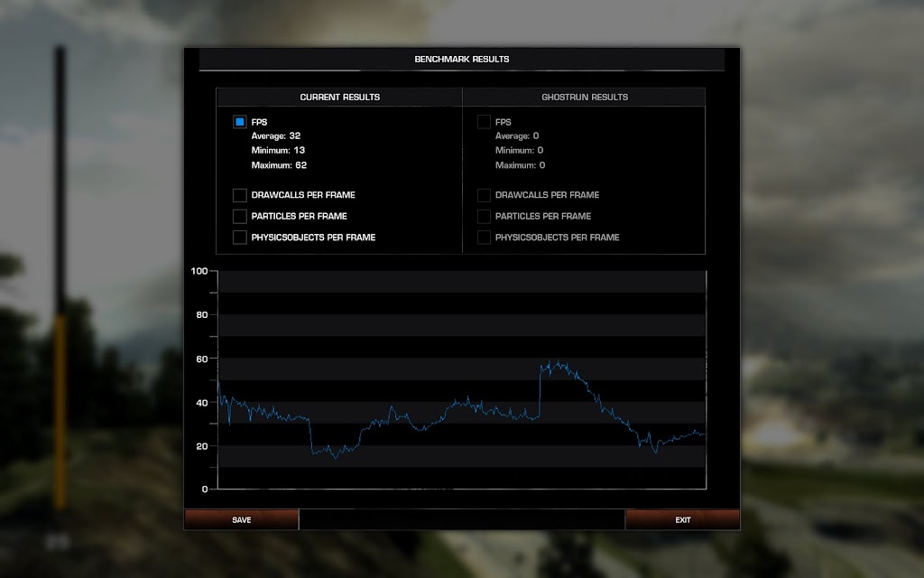
Task: Toggle Ghostrun Physicsobjects Per Frame checkbox
Action: coord(484,238)
